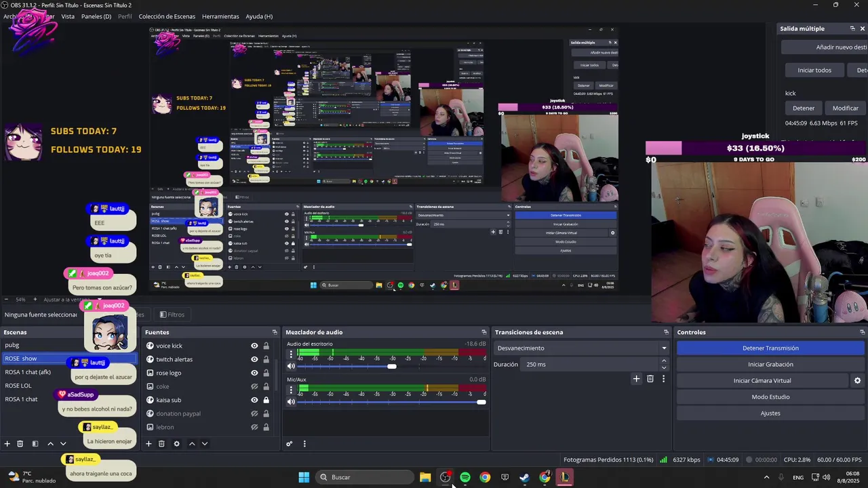
Task: Undock the Fuentes panel
Action: tap(275, 332)
